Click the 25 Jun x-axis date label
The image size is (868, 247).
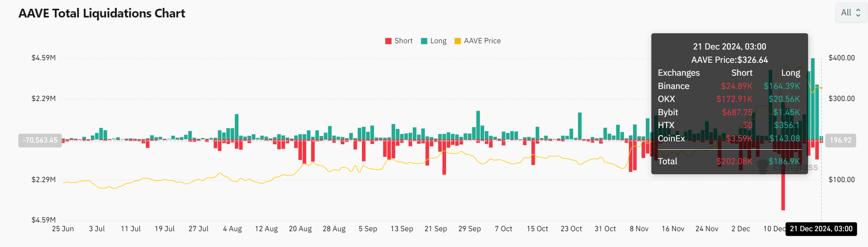click(x=63, y=229)
